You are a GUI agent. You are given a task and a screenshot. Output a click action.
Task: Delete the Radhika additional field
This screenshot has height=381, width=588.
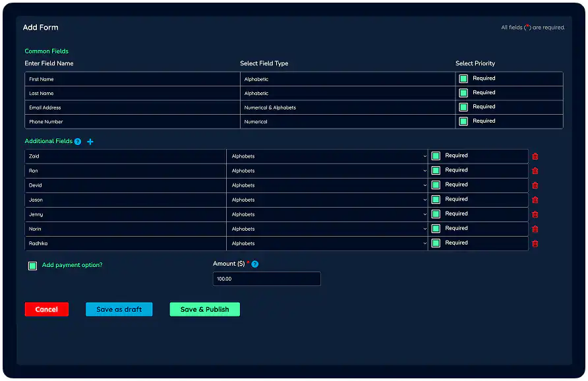click(535, 243)
